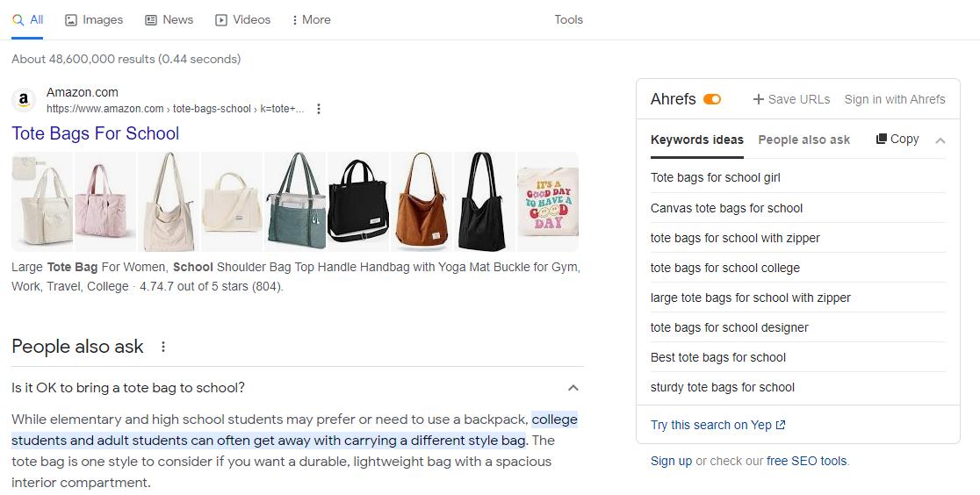980x495 pixels.
Task: Click 'tote bags for school college' keyword
Action: (725, 269)
